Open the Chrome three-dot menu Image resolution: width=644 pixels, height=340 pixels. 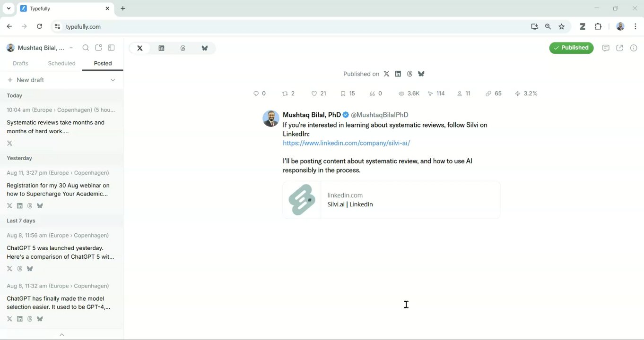pos(635,27)
